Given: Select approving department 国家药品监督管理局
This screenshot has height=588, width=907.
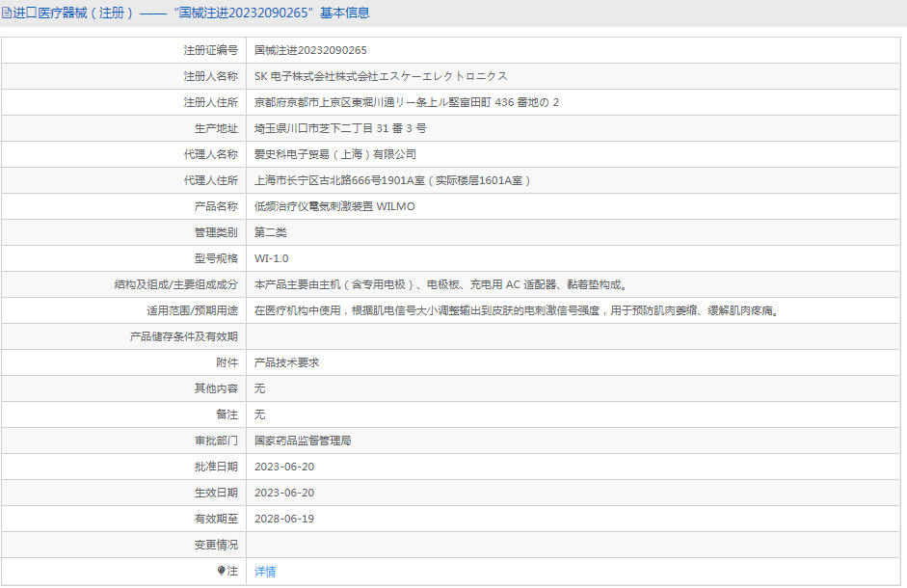Looking at the screenshot, I should pos(303,441).
